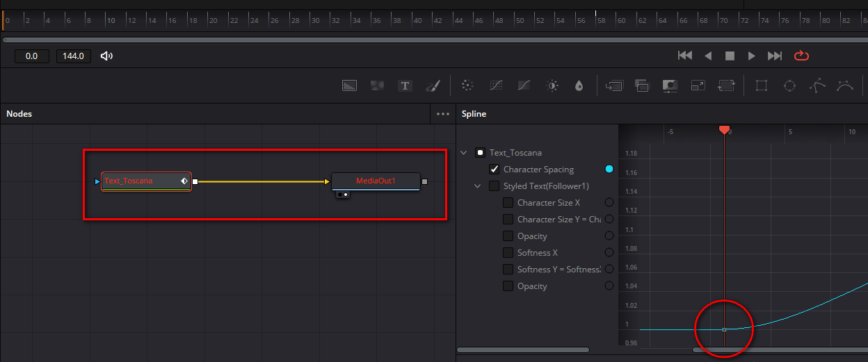Play the composition forward
868x362 pixels.
pos(752,56)
